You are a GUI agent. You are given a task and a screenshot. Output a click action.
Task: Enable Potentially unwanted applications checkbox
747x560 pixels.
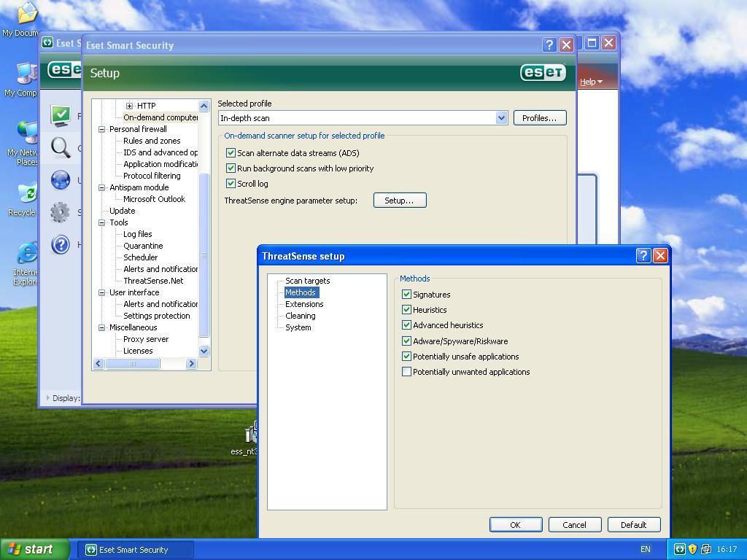click(x=407, y=372)
